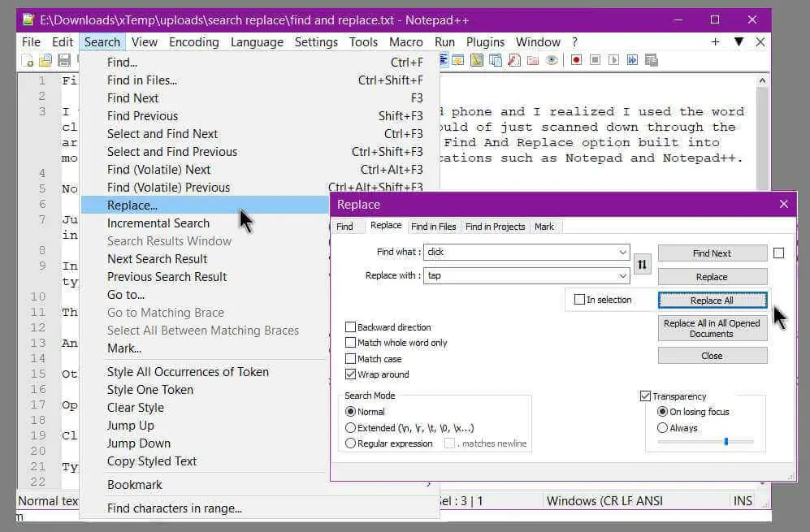The height and width of the screenshot is (532, 810).
Task: Select the Normal search mode radio
Action: (x=350, y=412)
